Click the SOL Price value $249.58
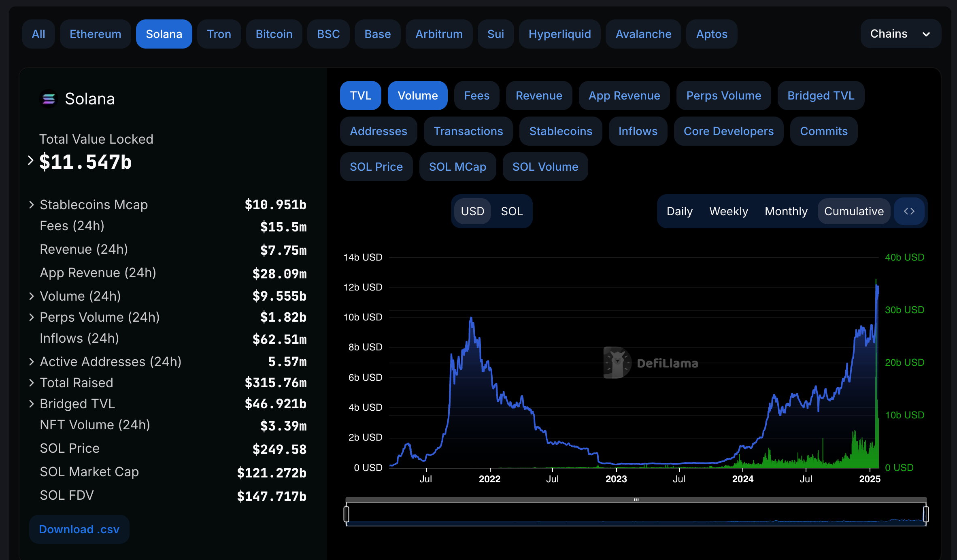The image size is (957, 560). [x=279, y=449]
